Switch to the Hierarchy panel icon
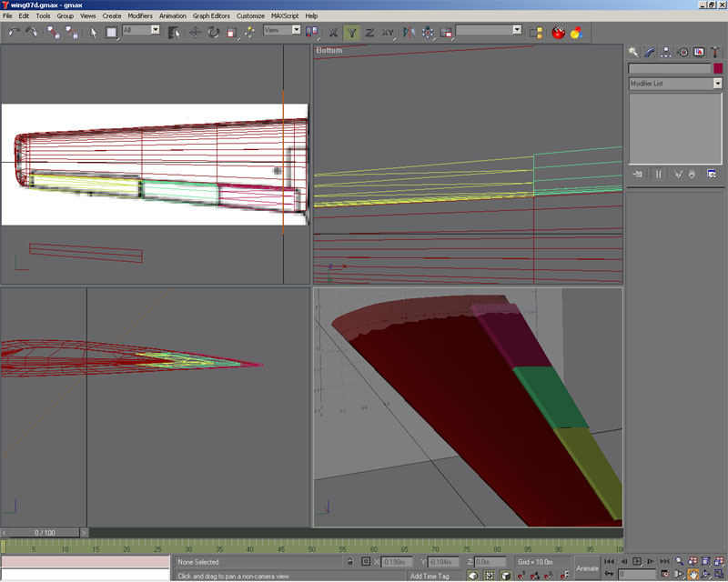The width and height of the screenshot is (728, 582). pyautogui.click(x=667, y=52)
